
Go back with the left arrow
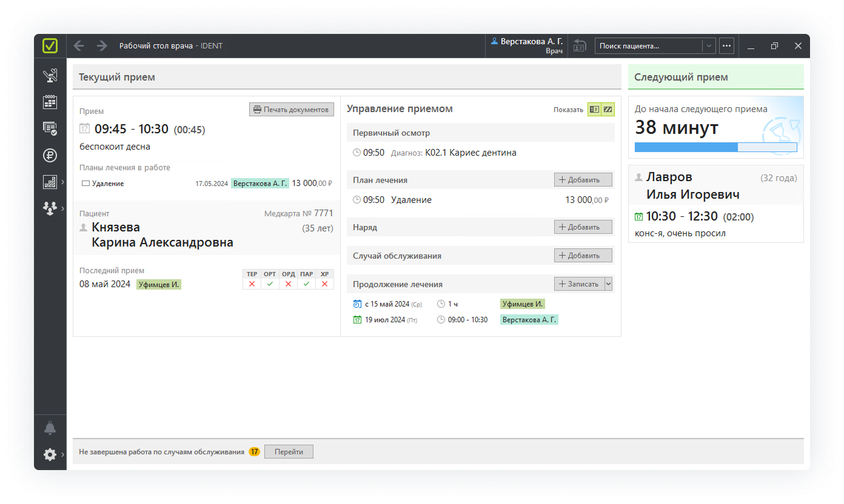pyautogui.click(x=79, y=46)
